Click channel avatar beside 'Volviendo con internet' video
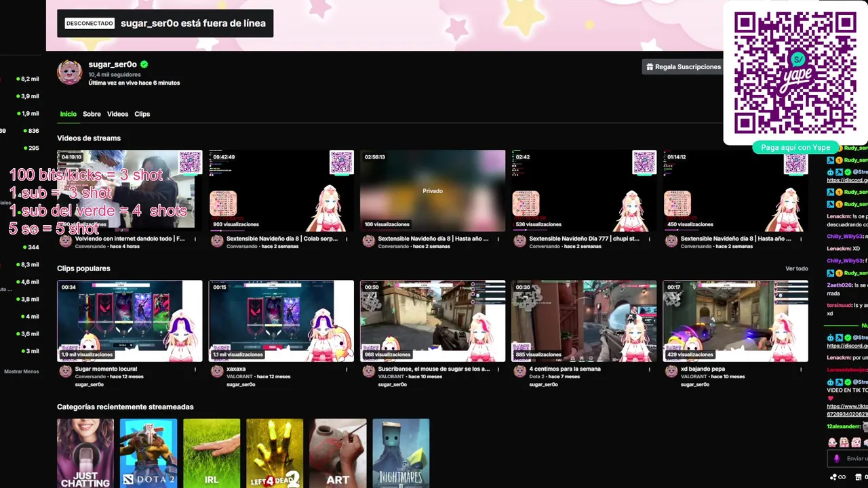 (x=65, y=241)
